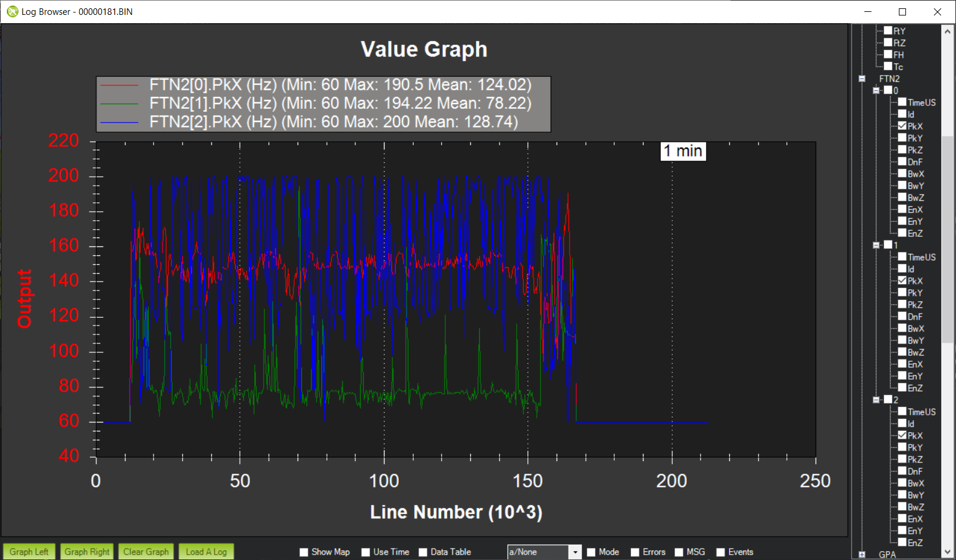The height and width of the screenshot is (560, 956).
Task: Click the green FTN2[1].PkX legend line
Action: click(x=119, y=104)
